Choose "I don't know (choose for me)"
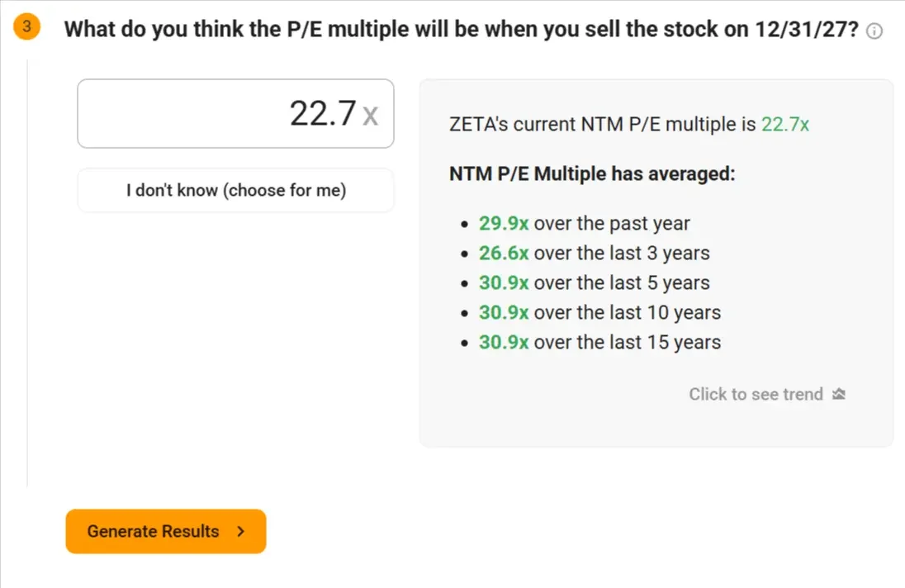Image resolution: width=905 pixels, height=588 pixels. click(x=235, y=190)
